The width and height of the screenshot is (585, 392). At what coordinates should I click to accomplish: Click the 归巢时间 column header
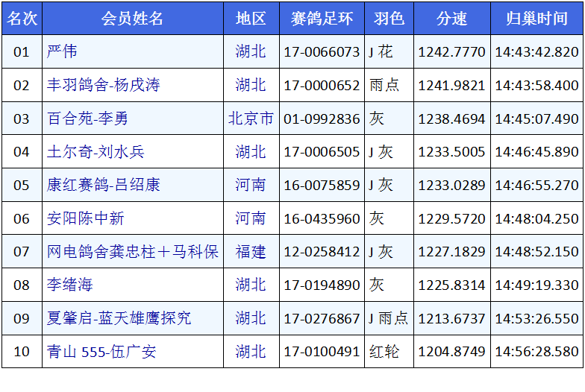536,19
